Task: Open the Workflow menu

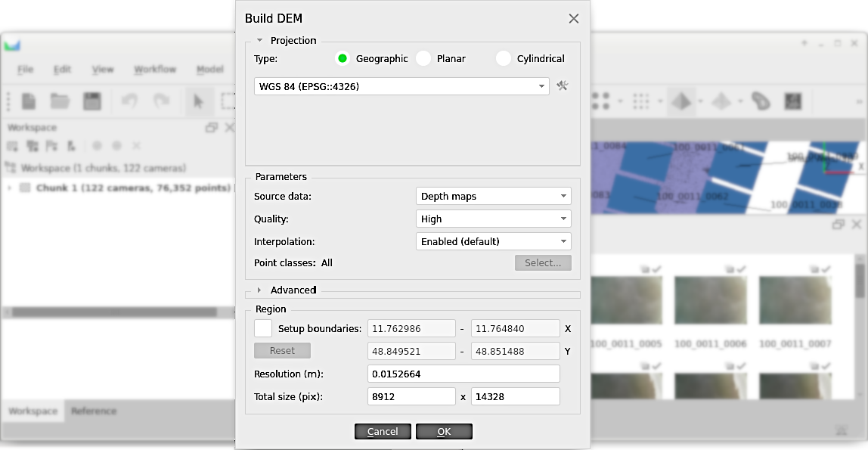Action: [x=155, y=70]
